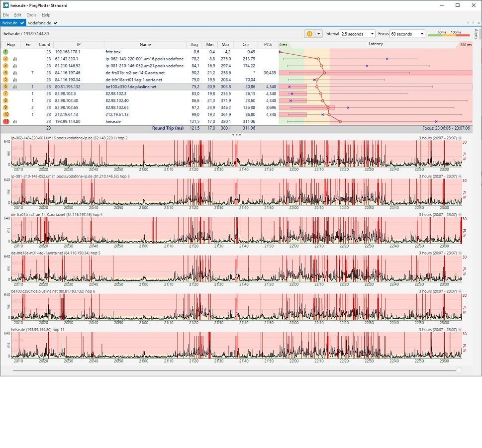Open hop 4 graph options chevron
482x448 pixels.
(x=460, y=214)
